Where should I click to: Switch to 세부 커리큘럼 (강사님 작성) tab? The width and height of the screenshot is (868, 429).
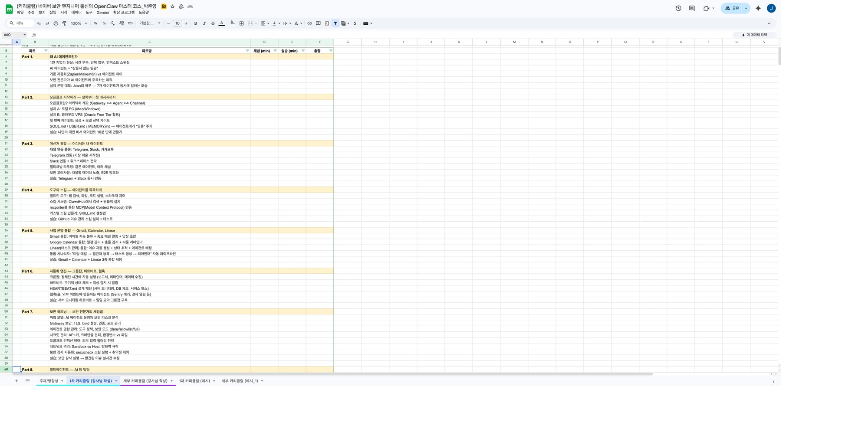coord(145,381)
